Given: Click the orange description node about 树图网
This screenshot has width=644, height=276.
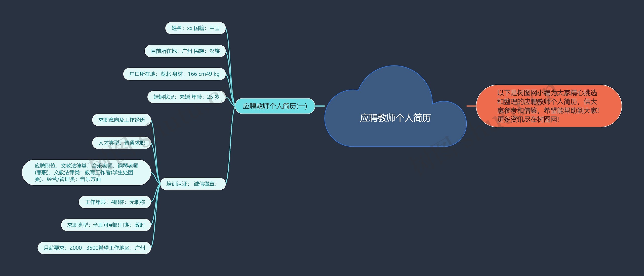Looking at the screenshot, I should point(548,106).
